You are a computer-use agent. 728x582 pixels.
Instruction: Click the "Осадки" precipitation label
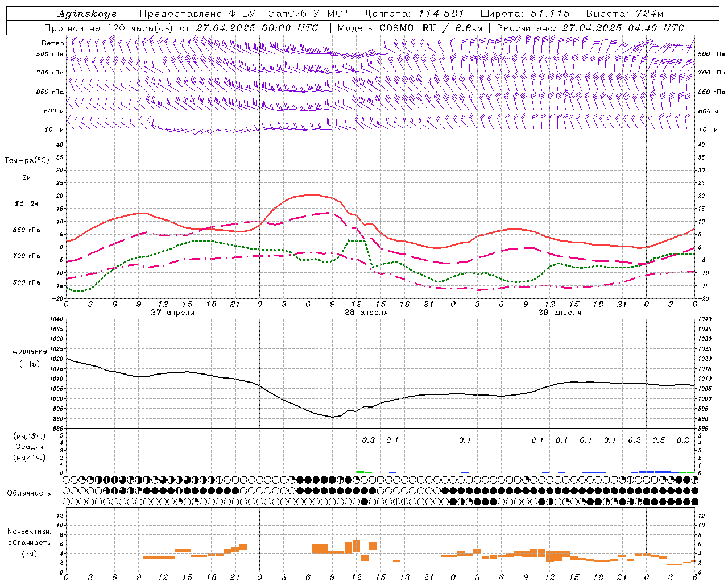point(29,447)
